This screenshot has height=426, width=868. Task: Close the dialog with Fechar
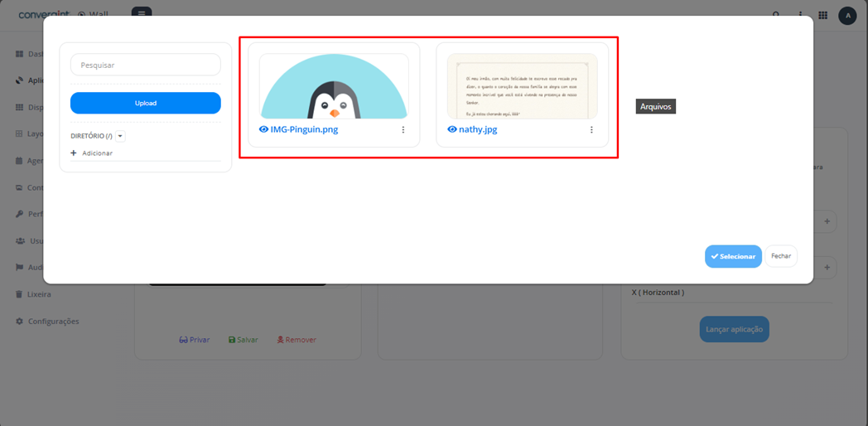[x=780, y=256]
